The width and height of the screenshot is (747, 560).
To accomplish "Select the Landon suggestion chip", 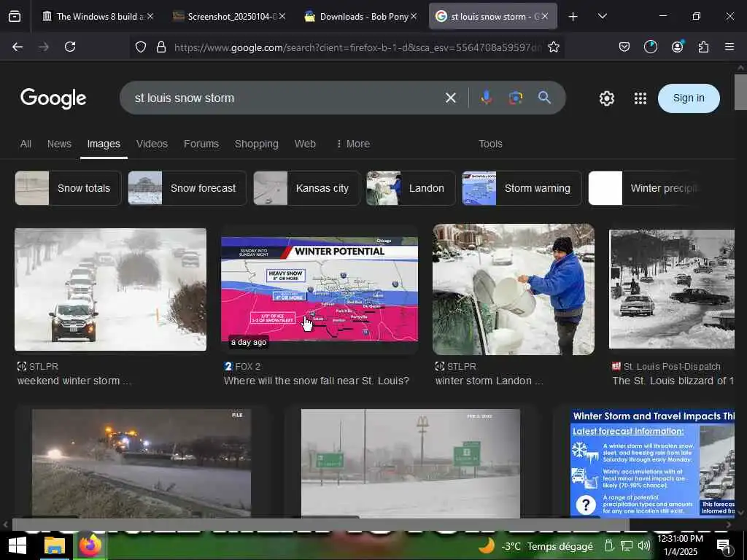I will pyautogui.click(x=411, y=188).
